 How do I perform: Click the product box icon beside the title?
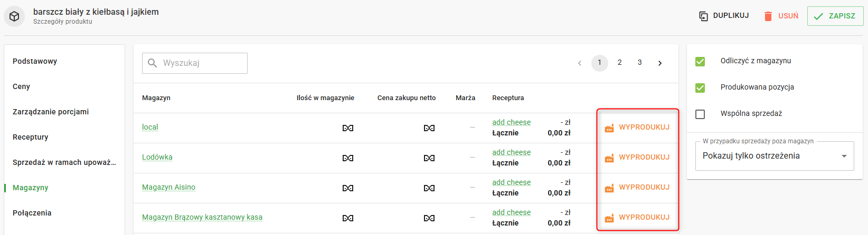14,16
